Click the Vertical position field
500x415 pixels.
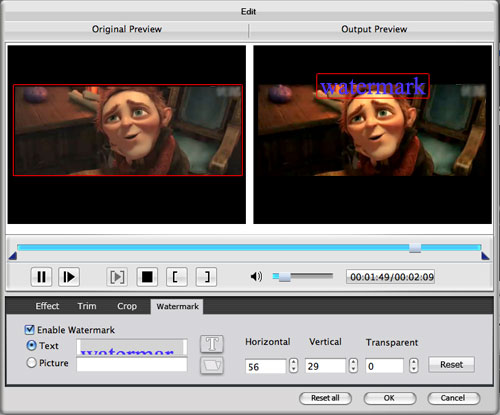tap(325, 366)
